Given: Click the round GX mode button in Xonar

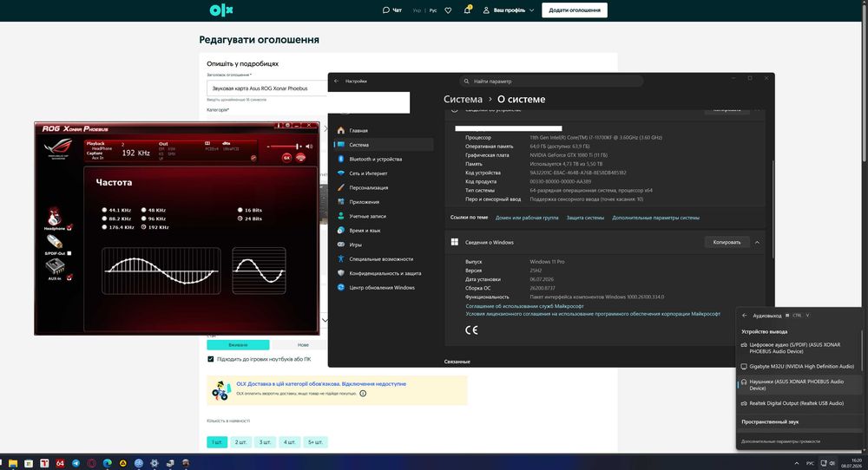Looking at the screenshot, I should (x=286, y=158).
